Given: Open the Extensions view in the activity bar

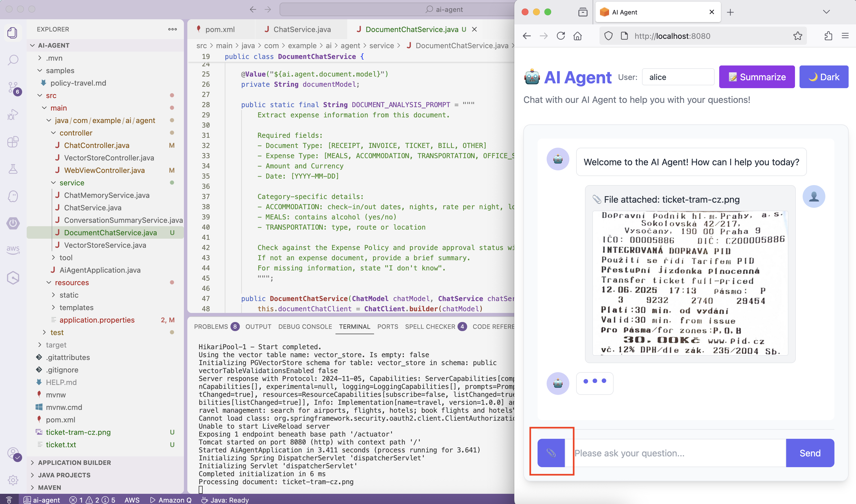Looking at the screenshot, I should pos(13,142).
